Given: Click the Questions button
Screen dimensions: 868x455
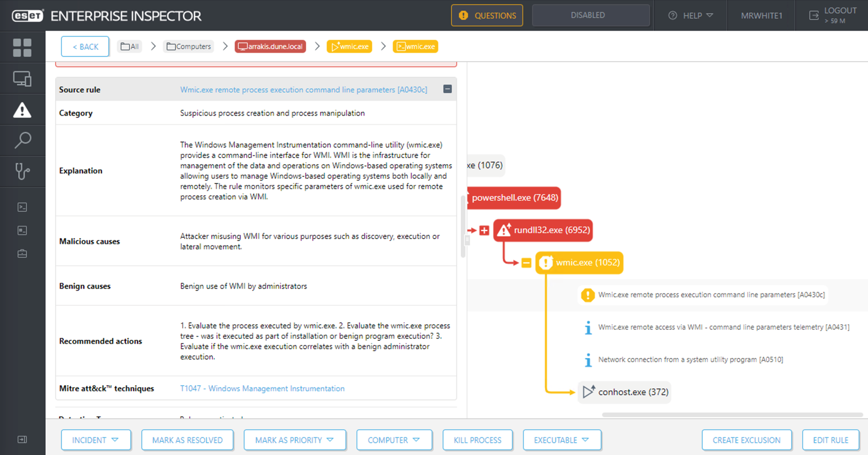Looking at the screenshot, I should click(x=487, y=15).
